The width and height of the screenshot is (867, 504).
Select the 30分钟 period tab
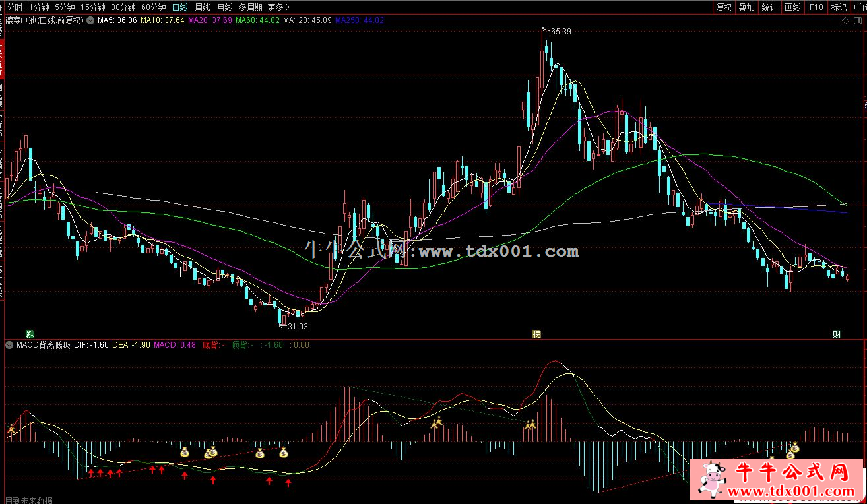pyautogui.click(x=123, y=7)
